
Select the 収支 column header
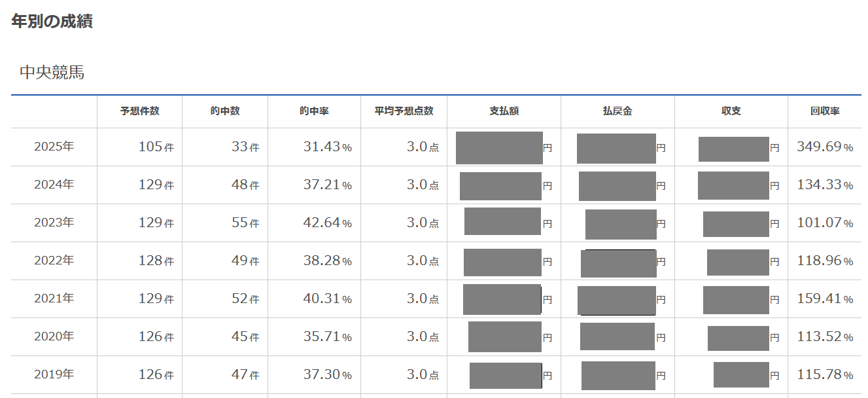[x=731, y=111]
